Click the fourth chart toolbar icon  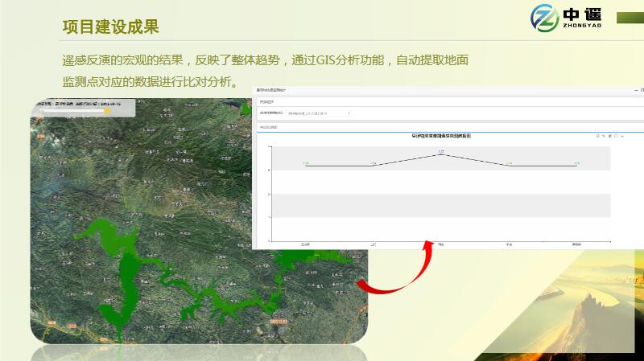(x=617, y=136)
